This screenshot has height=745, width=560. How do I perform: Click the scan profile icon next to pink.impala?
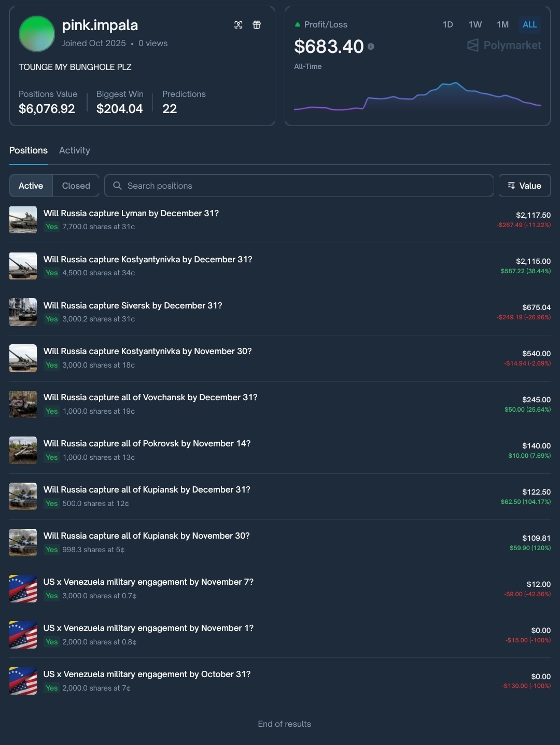(x=239, y=25)
